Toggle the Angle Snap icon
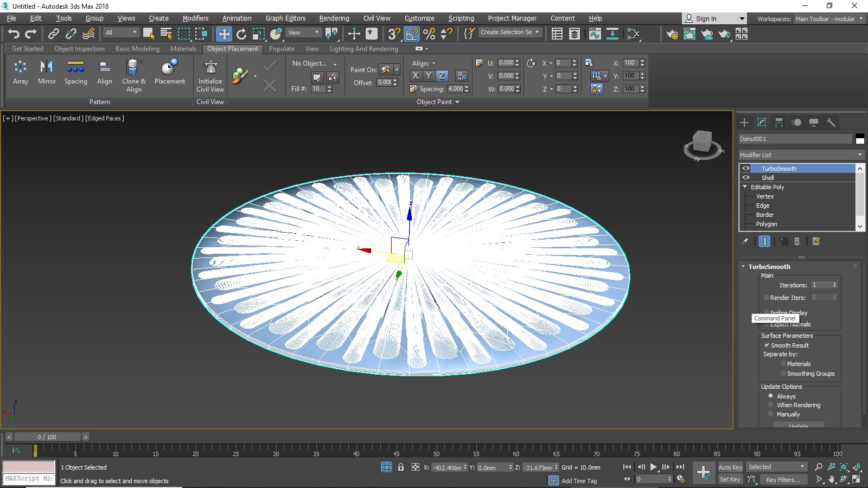This screenshot has width=868, height=488. click(x=412, y=34)
